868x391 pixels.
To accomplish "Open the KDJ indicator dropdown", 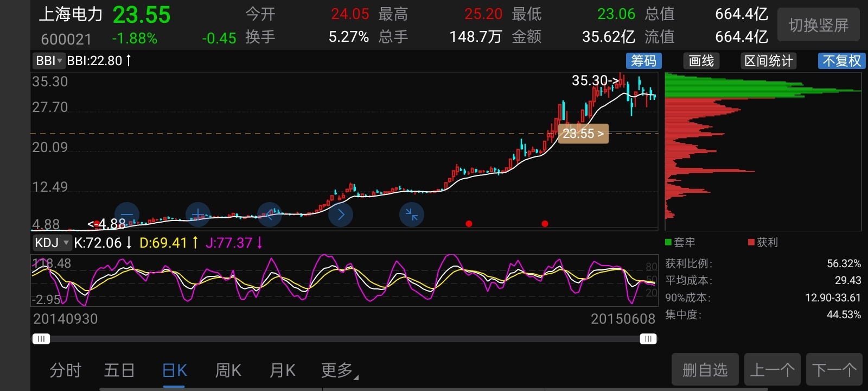I will [x=52, y=243].
